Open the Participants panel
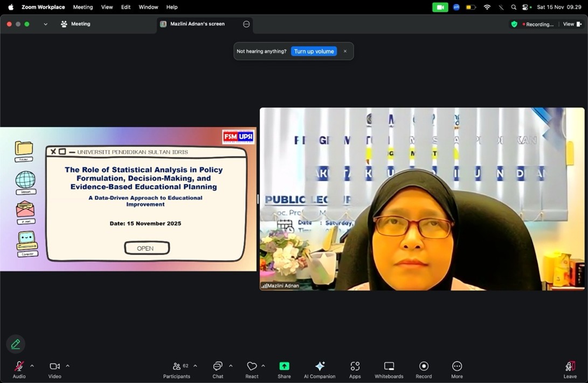 (x=177, y=370)
